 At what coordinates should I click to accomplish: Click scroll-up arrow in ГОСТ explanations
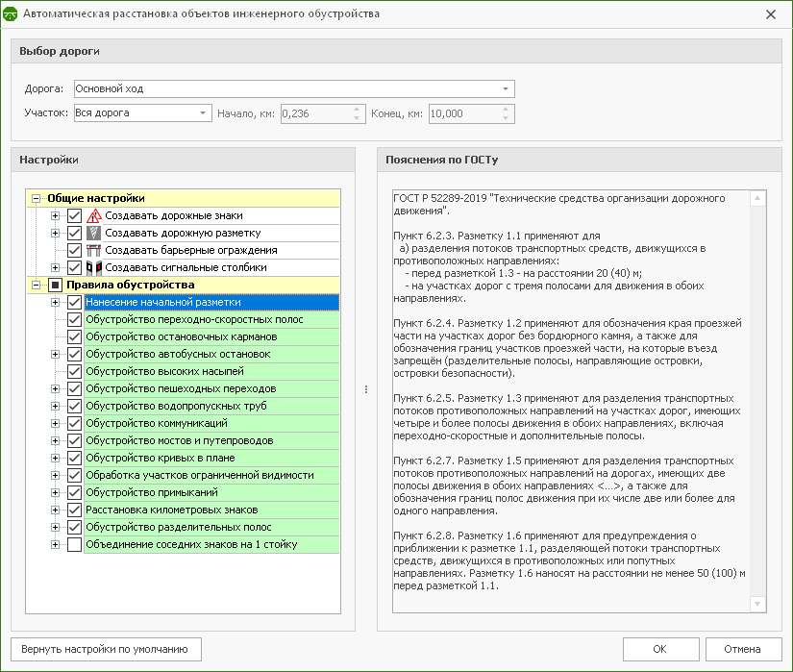click(757, 198)
